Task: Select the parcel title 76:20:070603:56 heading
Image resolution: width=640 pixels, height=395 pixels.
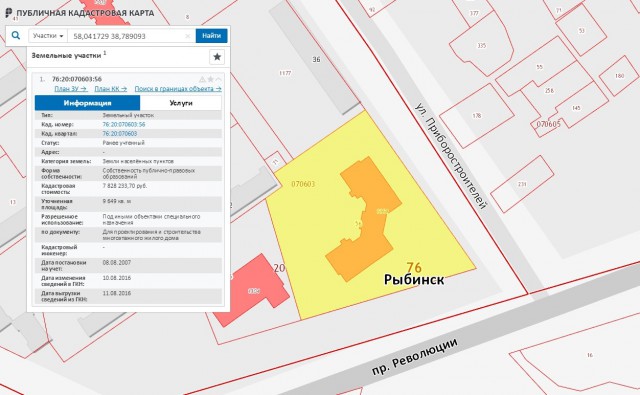Action: pos(77,79)
